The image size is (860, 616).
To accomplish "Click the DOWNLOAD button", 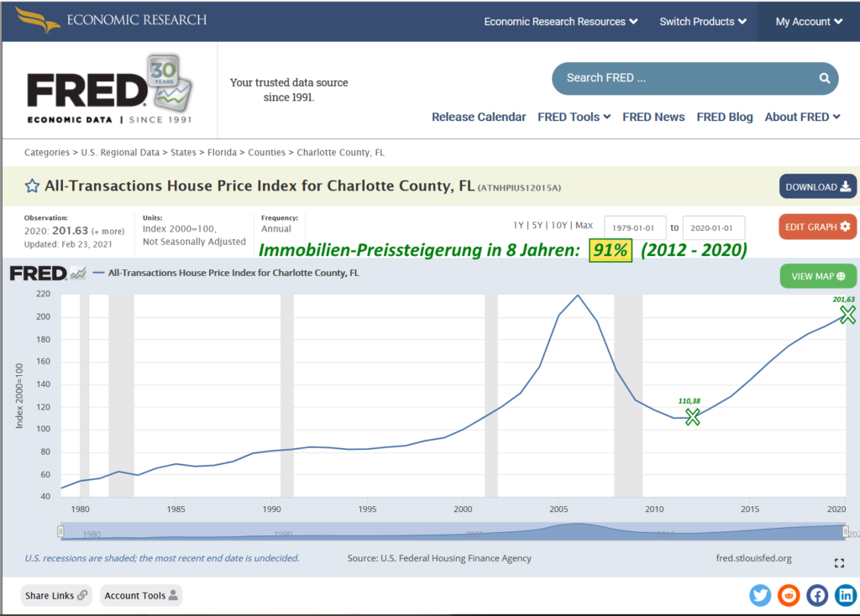I will (817, 187).
